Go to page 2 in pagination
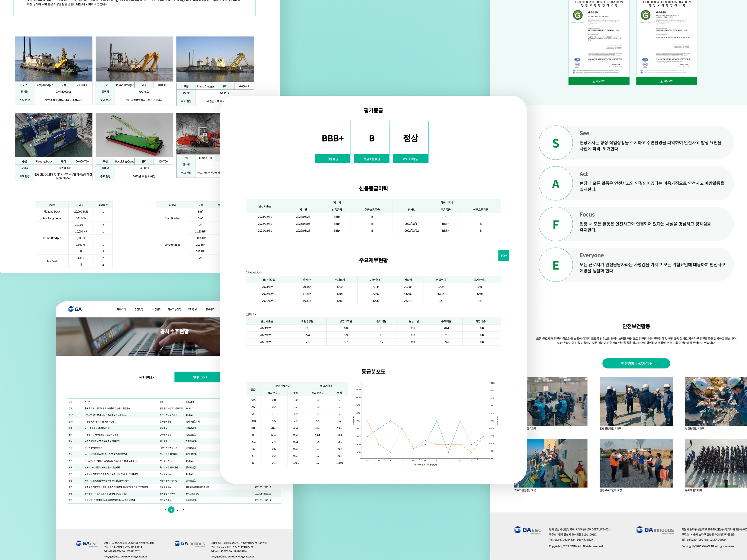The width and height of the screenshot is (747, 560). tap(178, 510)
